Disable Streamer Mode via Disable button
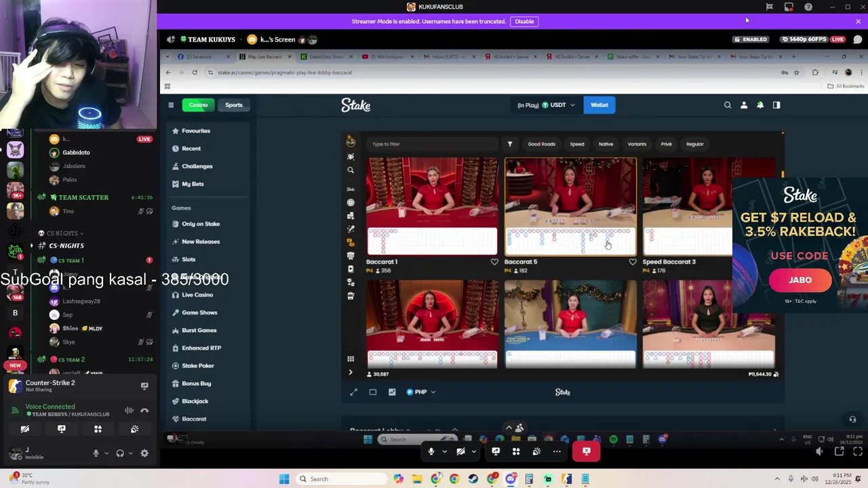The image size is (868, 488). tap(524, 22)
